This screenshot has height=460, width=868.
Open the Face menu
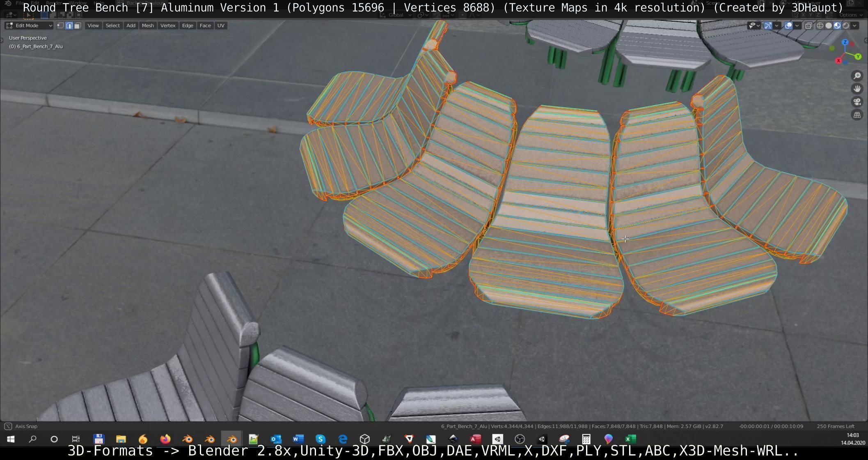(x=205, y=25)
